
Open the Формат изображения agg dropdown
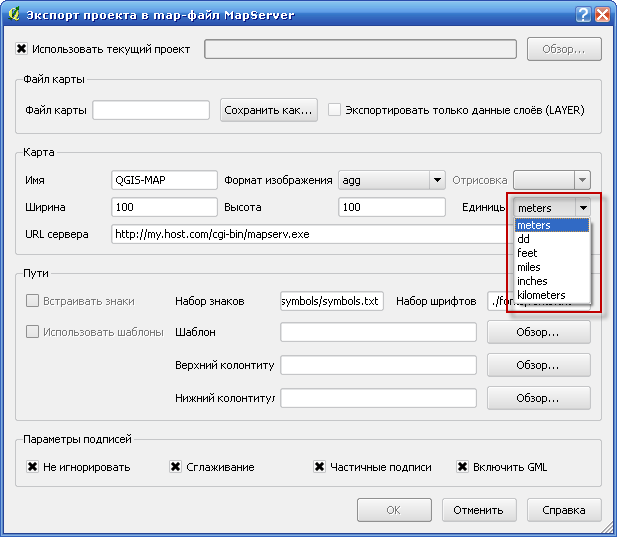(392, 180)
